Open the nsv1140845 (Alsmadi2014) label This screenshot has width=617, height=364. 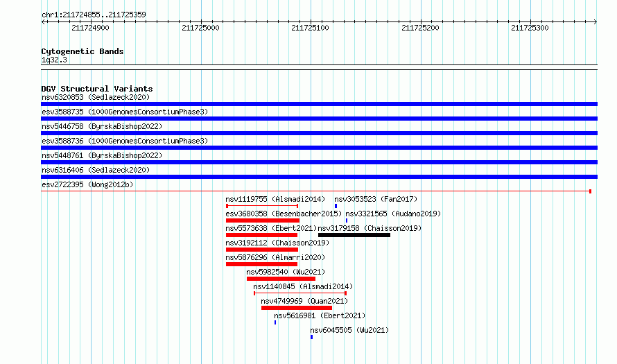click(x=303, y=286)
